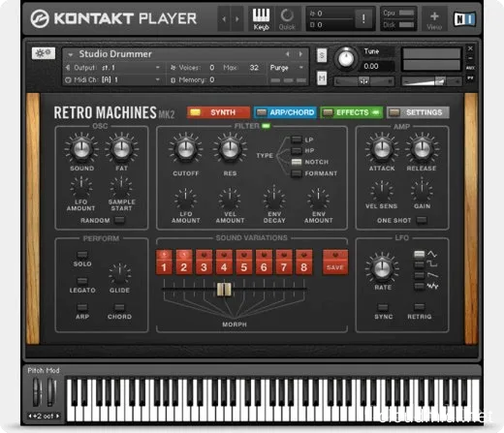The image size is (504, 433).
Task: Open the Purge dropdown menu
Action: (x=287, y=68)
